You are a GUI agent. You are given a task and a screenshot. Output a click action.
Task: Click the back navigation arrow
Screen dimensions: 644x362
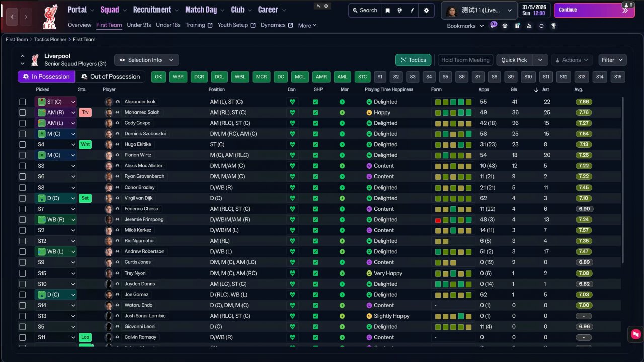[x=13, y=17]
